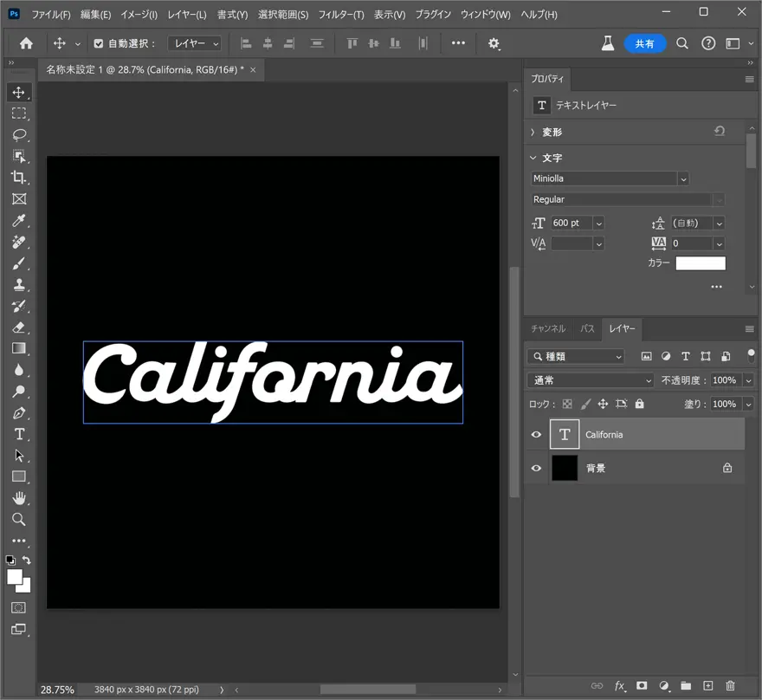
Task: Select the Path Selection tool
Action: point(19,456)
